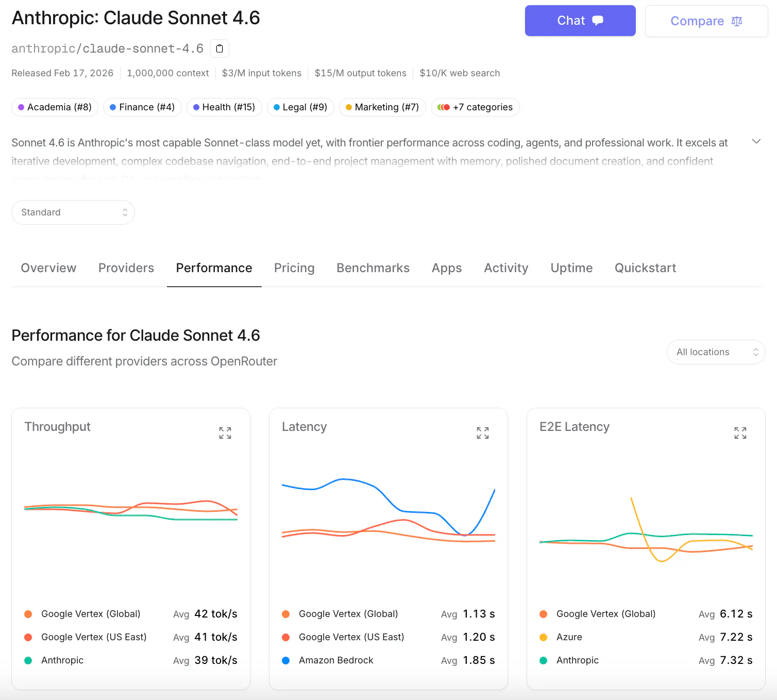Click the $10/K web search label
Viewport: 777px width, 700px height.
[x=460, y=73]
